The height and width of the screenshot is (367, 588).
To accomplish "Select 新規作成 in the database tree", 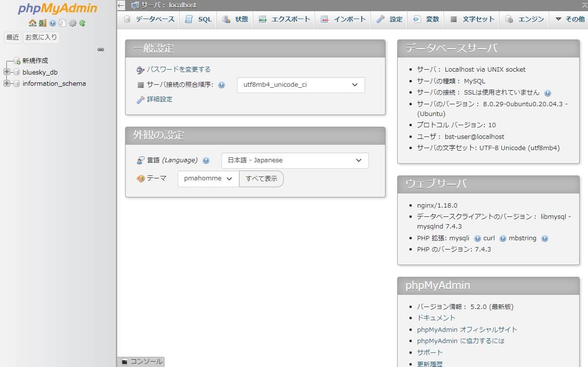I will click(35, 61).
